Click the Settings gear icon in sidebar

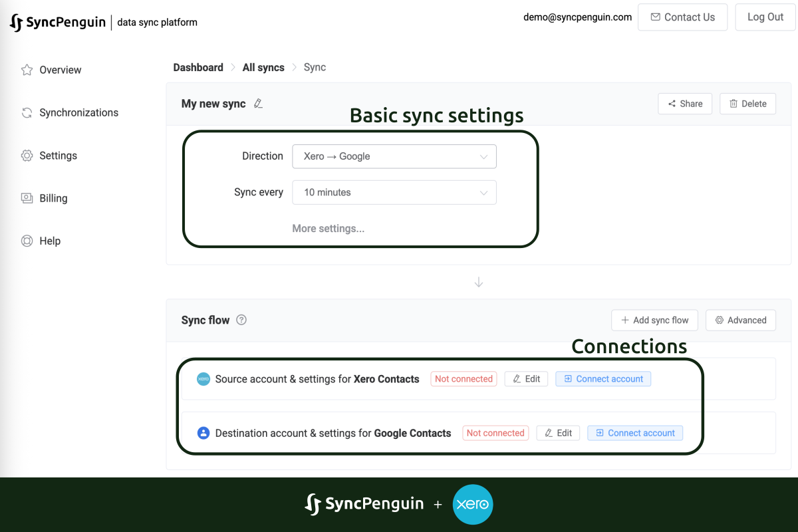(x=27, y=156)
